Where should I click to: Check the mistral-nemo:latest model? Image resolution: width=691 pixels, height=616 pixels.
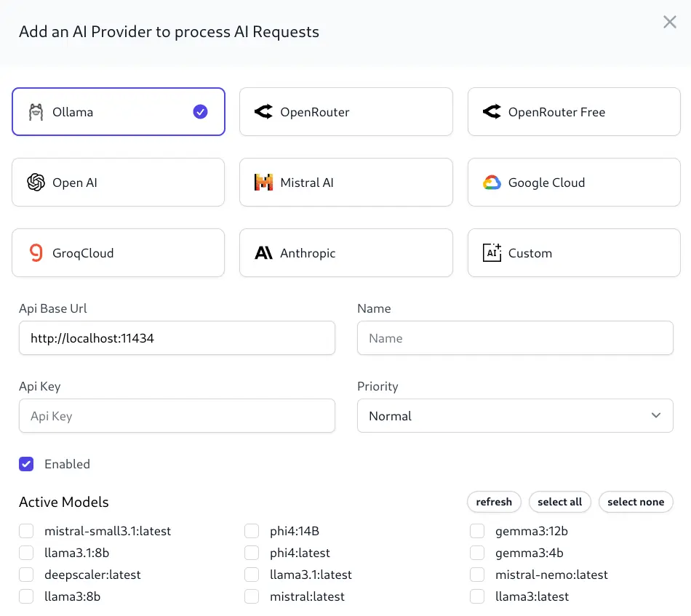click(477, 575)
